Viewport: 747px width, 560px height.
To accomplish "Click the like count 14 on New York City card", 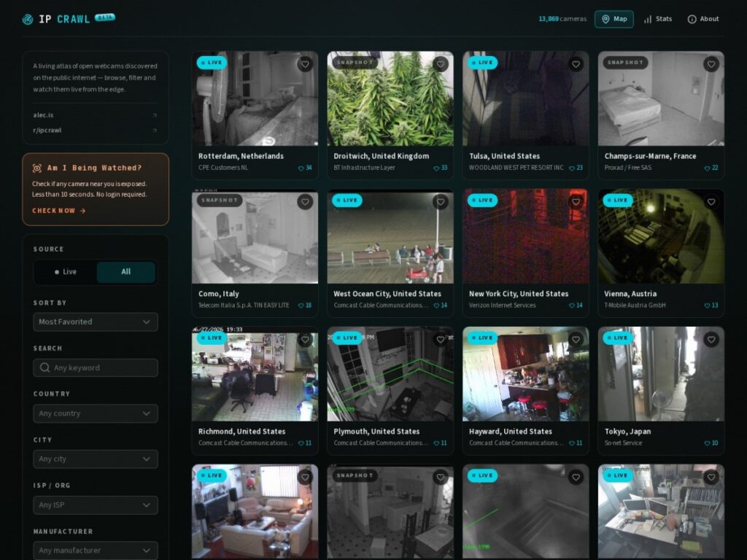I will [x=576, y=306].
